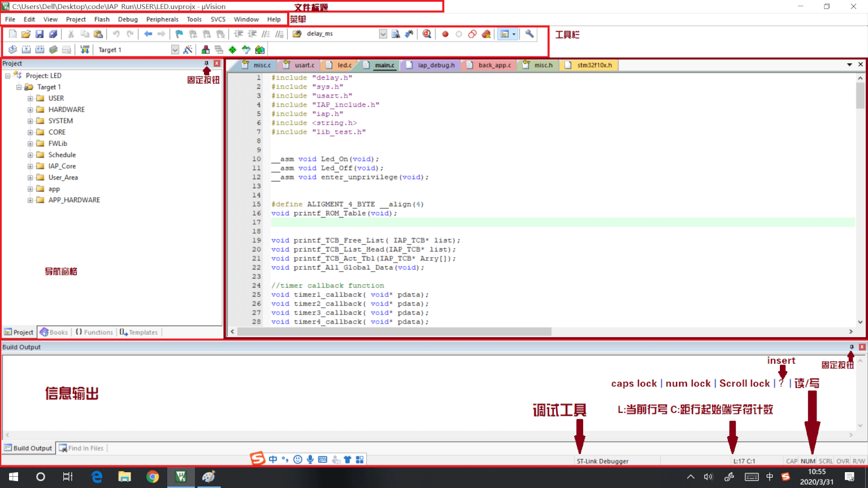Open Configuration with the wrench icon

click(x=530, y=34)
